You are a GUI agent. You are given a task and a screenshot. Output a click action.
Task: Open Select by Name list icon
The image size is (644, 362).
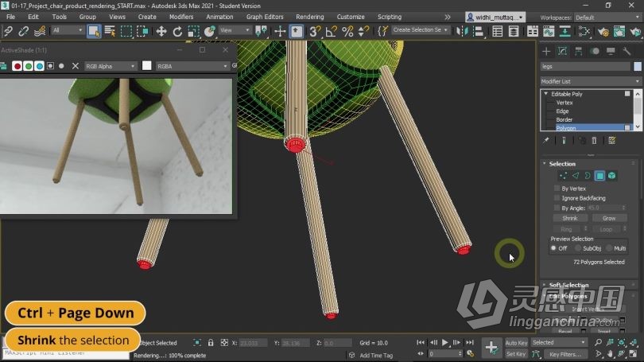pyautogui.click(x=110, y=31)
